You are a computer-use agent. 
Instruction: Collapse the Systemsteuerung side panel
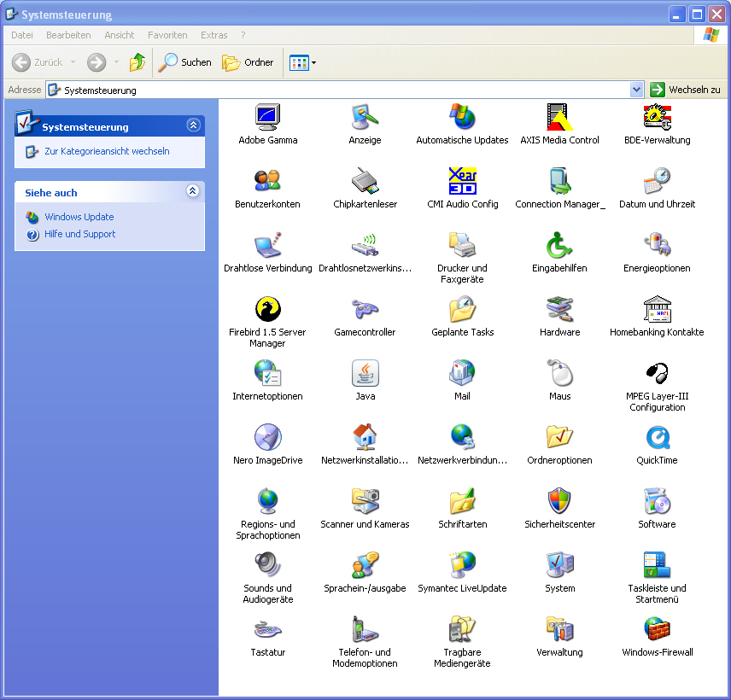pyautogui.click(x=193, y=125)
